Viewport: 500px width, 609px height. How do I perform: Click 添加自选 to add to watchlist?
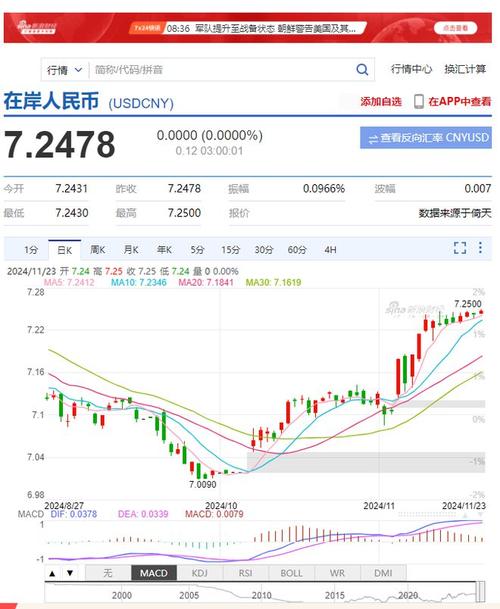[x=381, y=102]
